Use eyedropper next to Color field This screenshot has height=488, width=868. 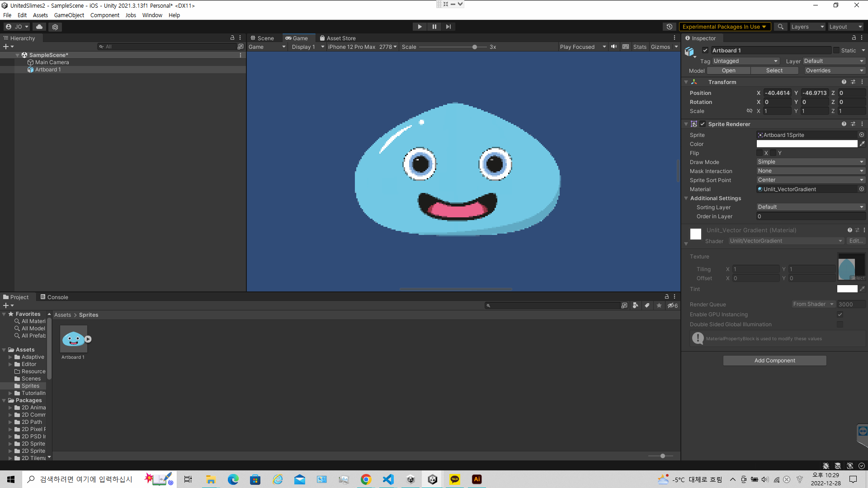(x=862, y=144)
